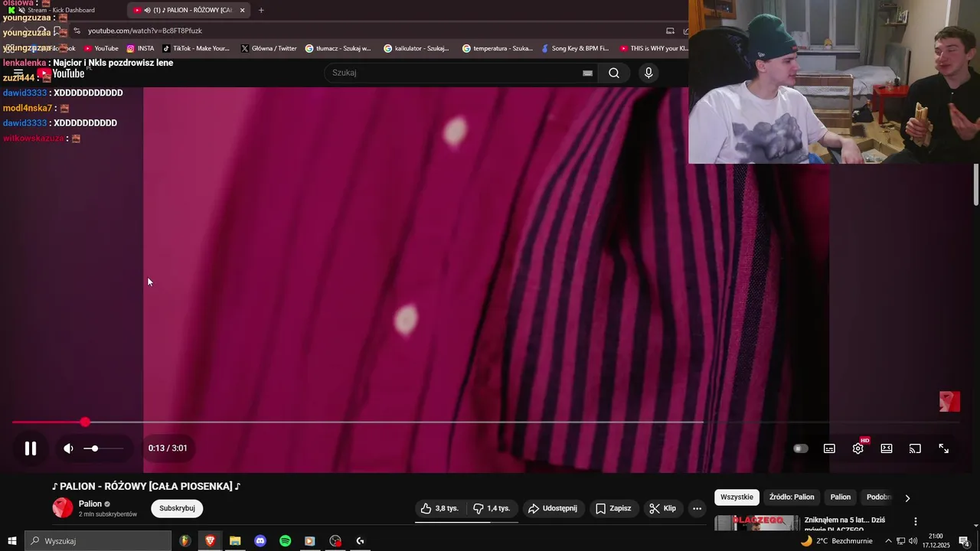The image size is (980, 551).
Task: Dislike the video (1,4 tys.)
Action: pyautogui.click(x=492, y=508)
